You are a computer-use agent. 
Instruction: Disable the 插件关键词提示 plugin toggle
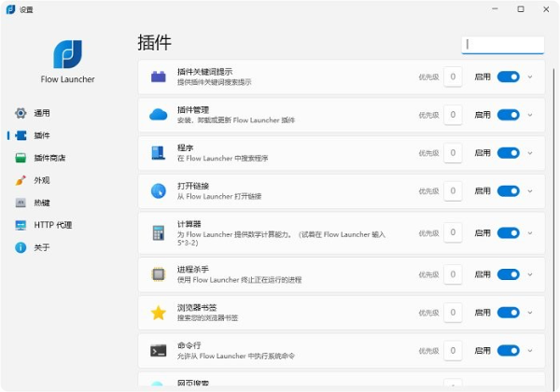pyautogui.click(x=509, y=77)
